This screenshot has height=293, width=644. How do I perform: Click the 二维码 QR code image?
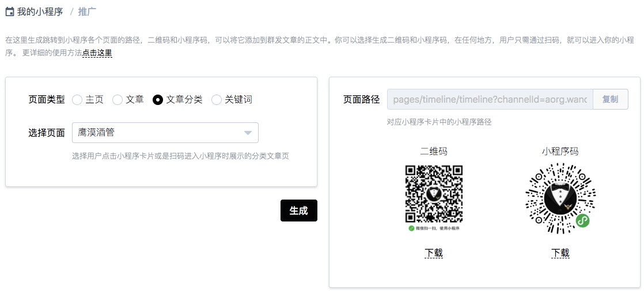click(x=434, y=194)
